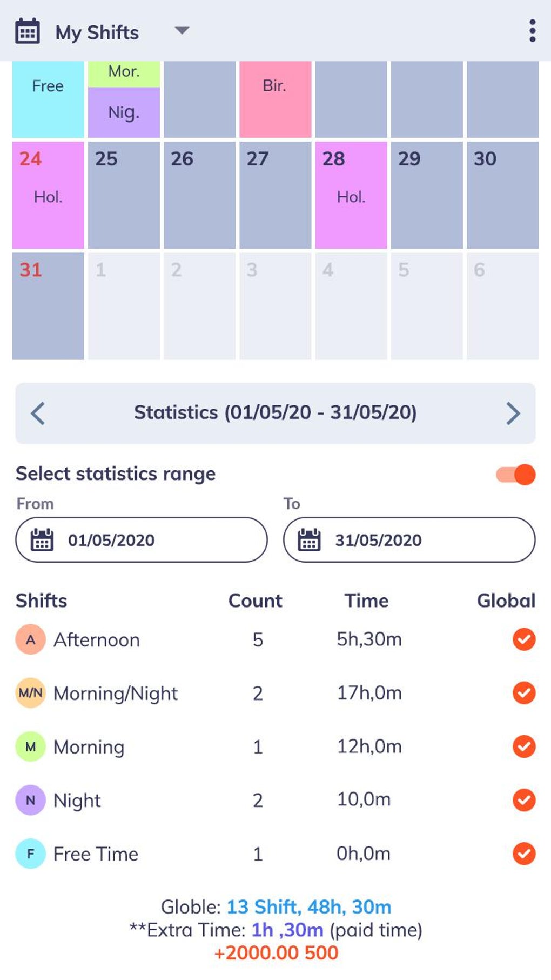Select day 31 on the calendar
Viewport: 551px width, 980px height.
pyautogui.click(x=48, y=305)
